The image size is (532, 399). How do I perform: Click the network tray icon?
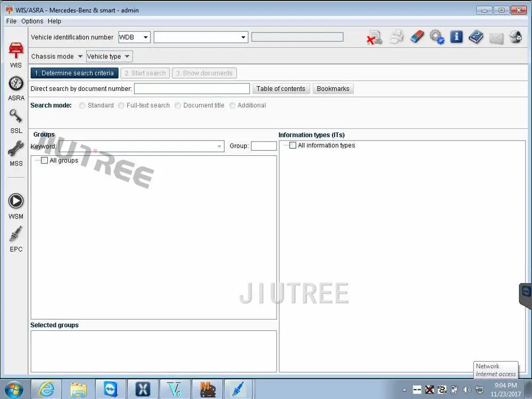tap(479, 389)
